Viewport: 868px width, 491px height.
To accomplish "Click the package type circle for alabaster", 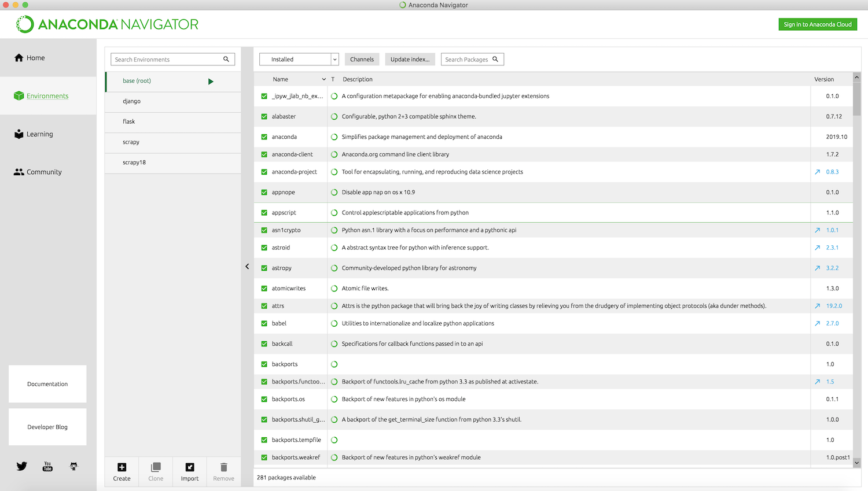I will 334,117.
